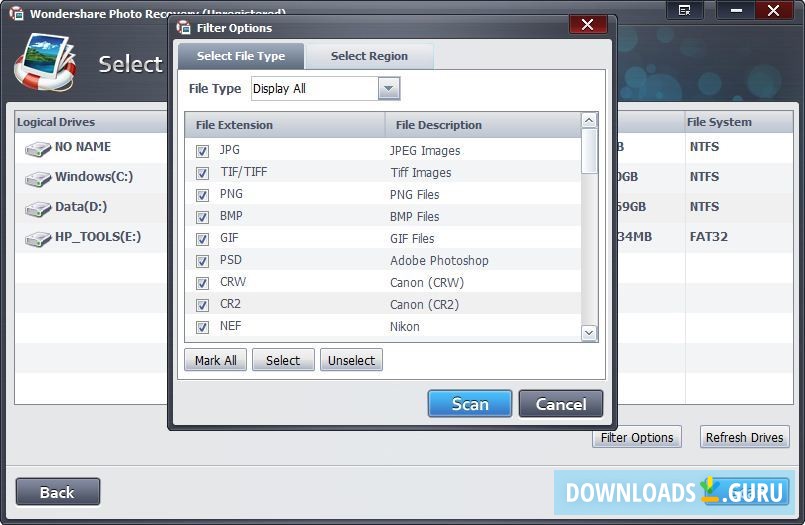Click the Mark All button
The height and width of the screenshot is (525, 805).
[216, 360]
